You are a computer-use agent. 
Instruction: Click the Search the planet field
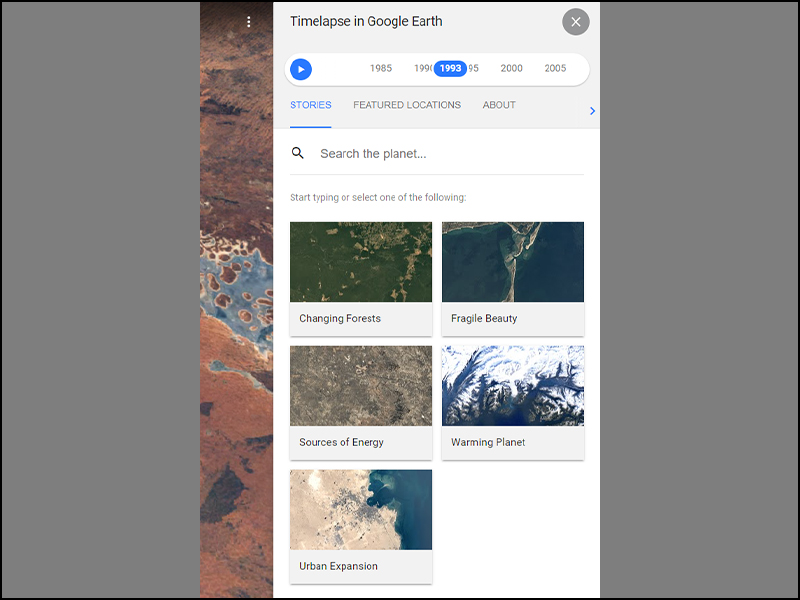point(437,154)
